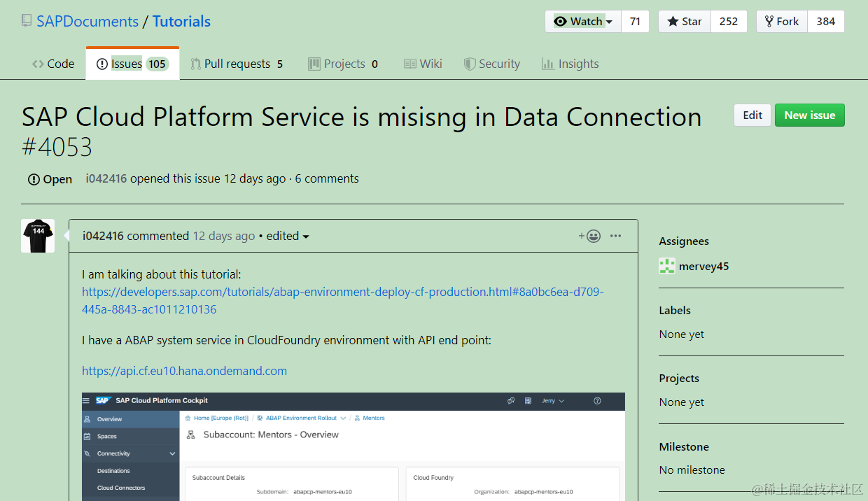The width and height of the screenshot is (868, 501).
Task: Click the fork count 384
Action: point(826,21)
